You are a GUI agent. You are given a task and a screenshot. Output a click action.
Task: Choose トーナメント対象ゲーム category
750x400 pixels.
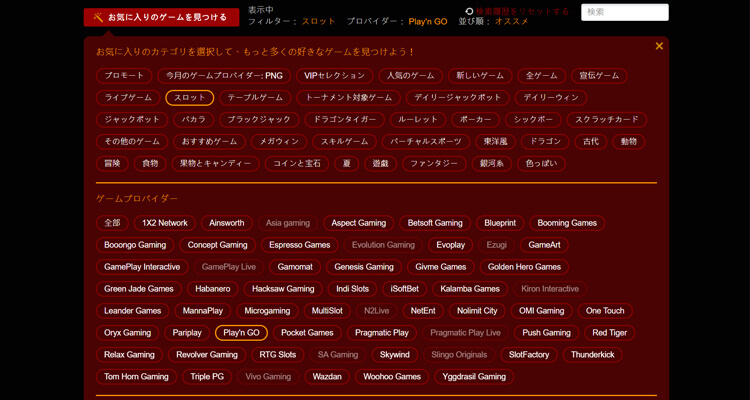(348, 98)
